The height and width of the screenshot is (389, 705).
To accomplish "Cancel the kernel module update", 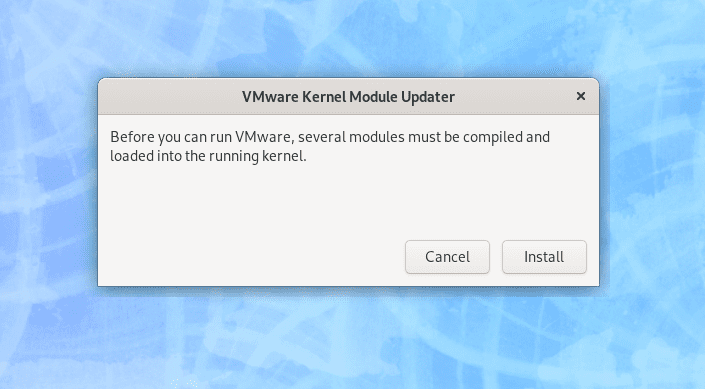I will (447, 257).
